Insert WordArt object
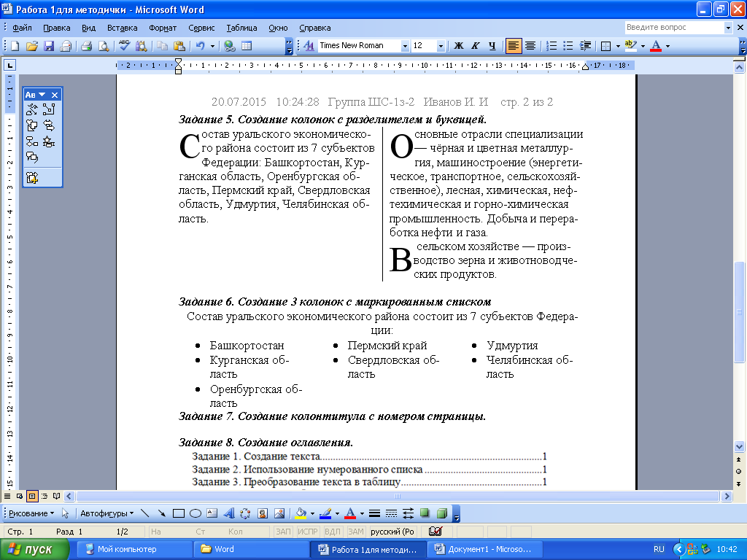 pos(228,513)
